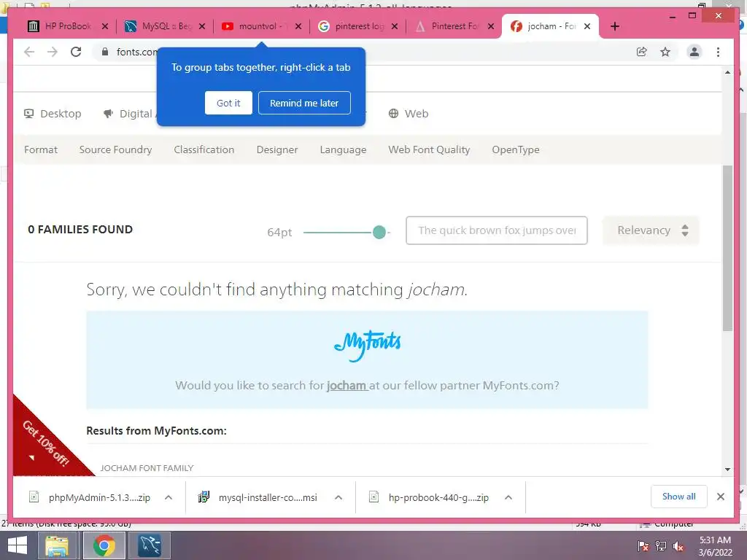
Task: Click JOCHAM FONT FAMILY heading
Action: (x=147, y=468)
